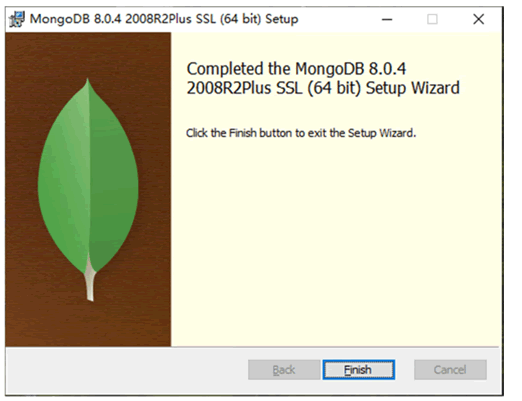522x401 pixels.
Task: Click the "2008R2Plus SSL (64 bit) Setup Wizard" line
Action: tap(323, 88)
